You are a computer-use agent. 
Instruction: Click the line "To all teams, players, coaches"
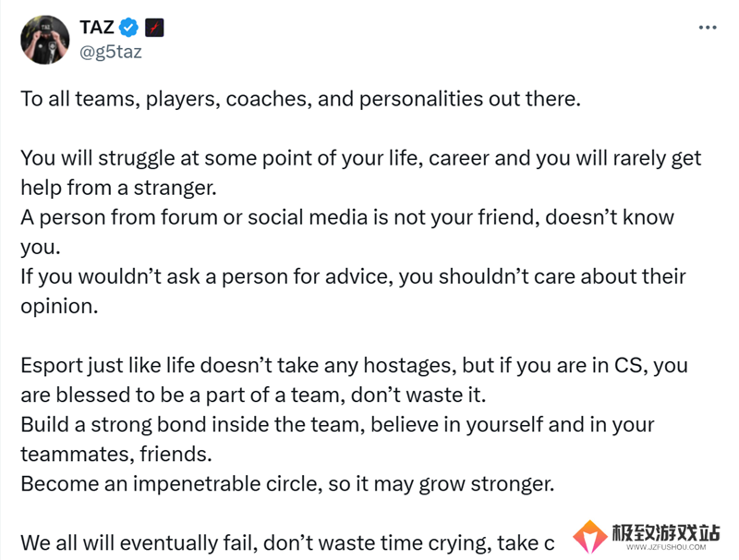[x=301, y=99]
